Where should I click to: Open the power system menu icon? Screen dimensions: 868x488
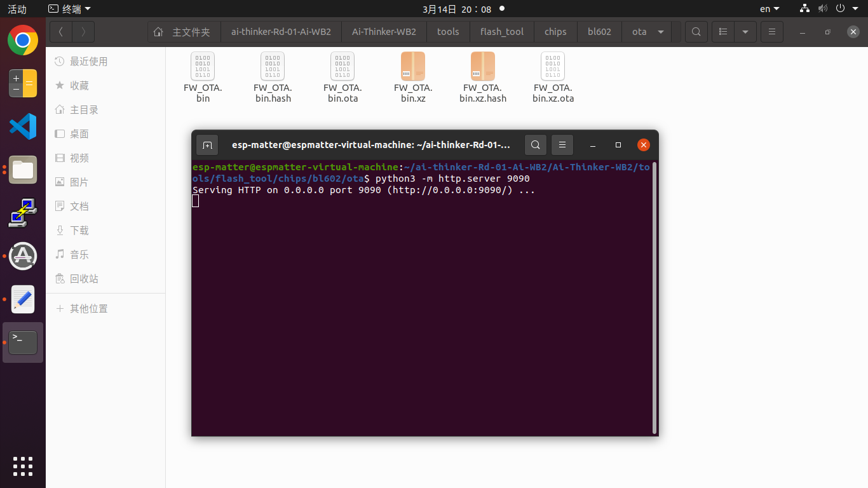click(840, 9)
